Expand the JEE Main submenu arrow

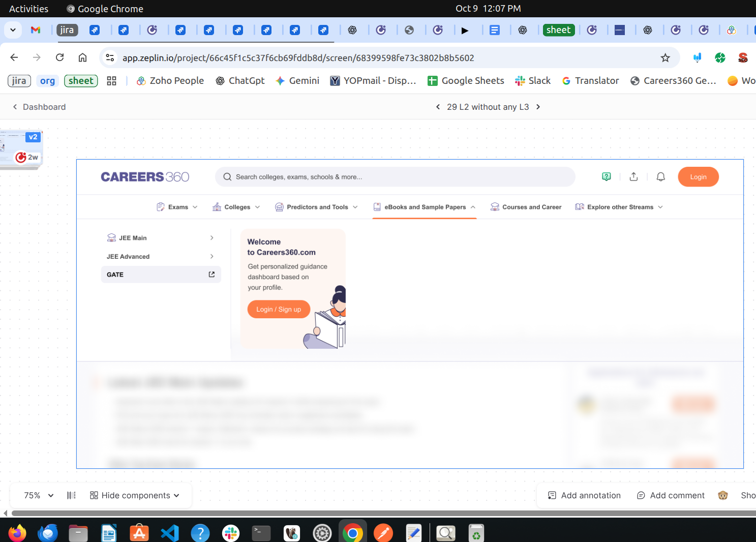pyautogui.click(x=211, y=238)
